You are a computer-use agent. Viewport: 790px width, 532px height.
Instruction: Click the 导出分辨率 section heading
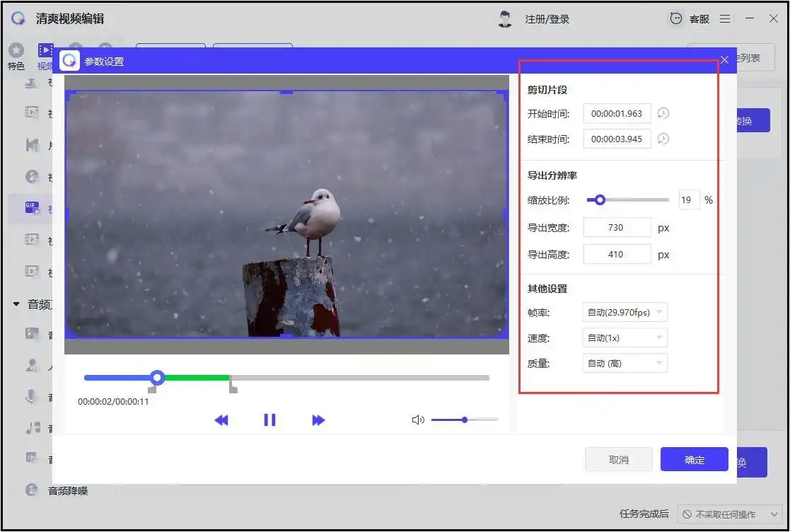[552, 175]
